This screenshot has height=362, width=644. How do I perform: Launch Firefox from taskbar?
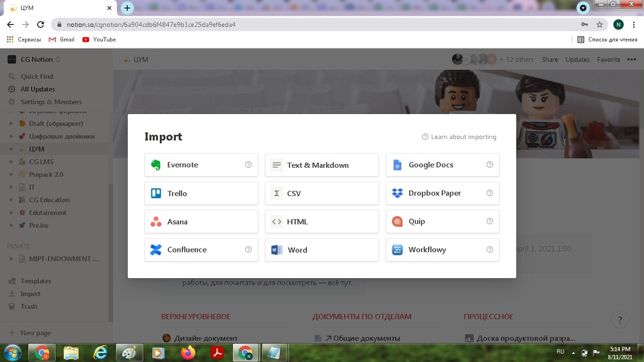tap(188, 353)
